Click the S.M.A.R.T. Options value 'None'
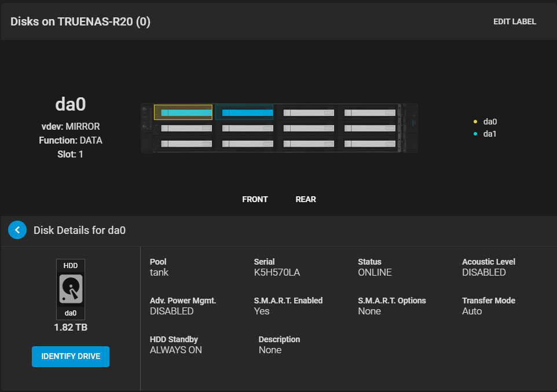Image resolution: width=557 pixels, height=392 pixels. tap(369, 311)
